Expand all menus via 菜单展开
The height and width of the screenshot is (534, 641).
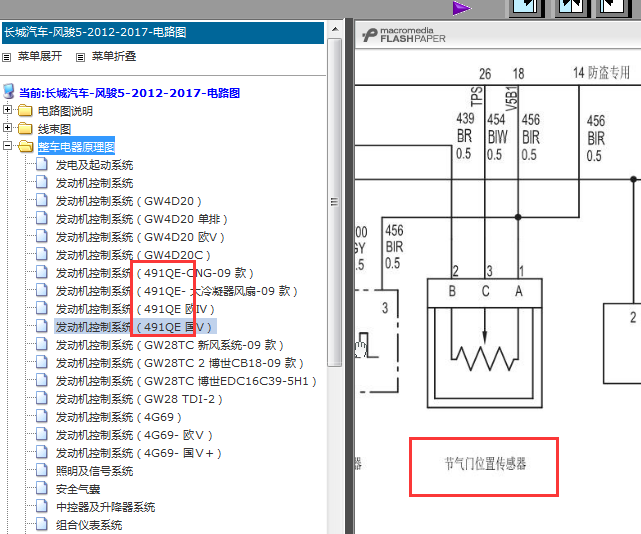40,56
